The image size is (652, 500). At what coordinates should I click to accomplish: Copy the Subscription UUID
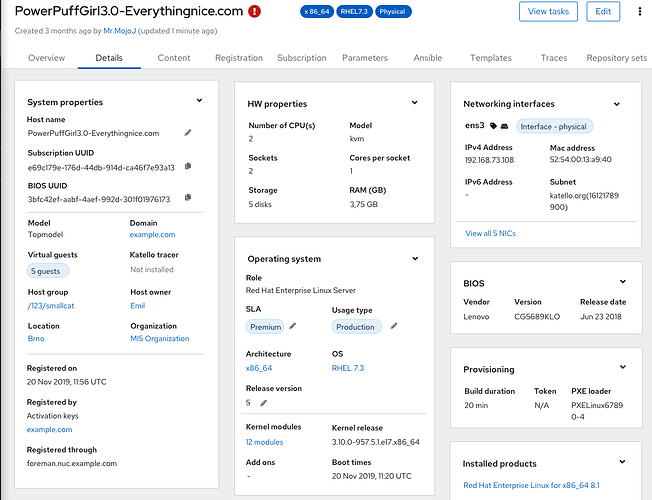(x=188, y=166)
